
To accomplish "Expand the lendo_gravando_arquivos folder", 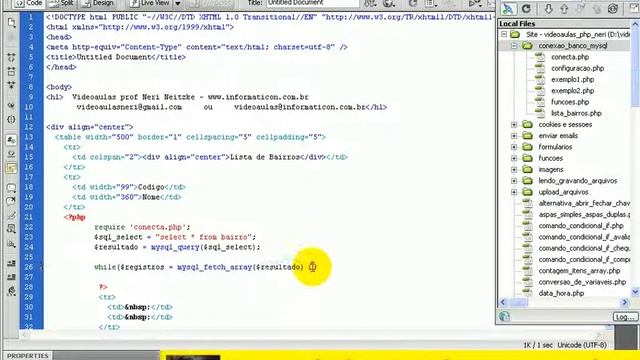I will click(514, 180).
